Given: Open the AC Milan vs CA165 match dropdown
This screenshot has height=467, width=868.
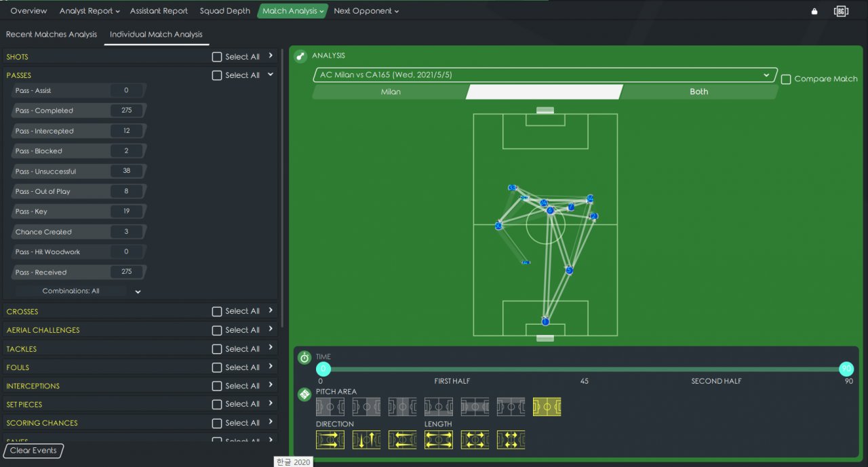Looking at the screenshot, I should [545, 75].
